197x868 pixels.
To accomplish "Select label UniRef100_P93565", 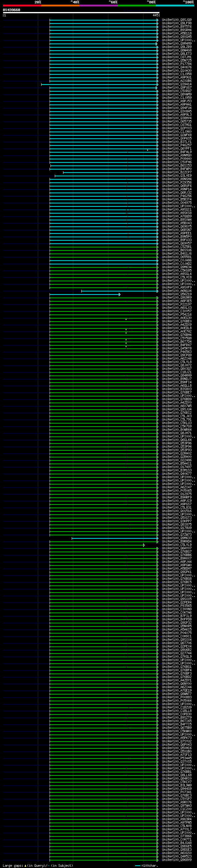I will click(x=177, y=606).
